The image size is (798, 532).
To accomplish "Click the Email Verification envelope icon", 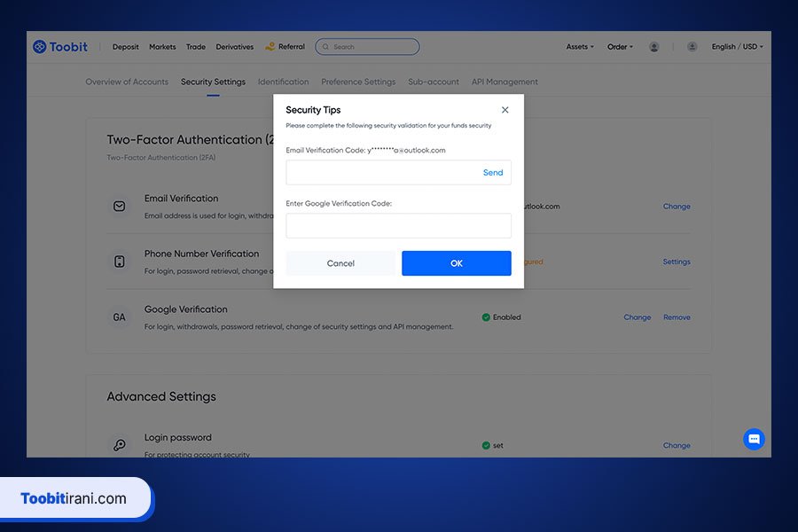I will [119, 207].
